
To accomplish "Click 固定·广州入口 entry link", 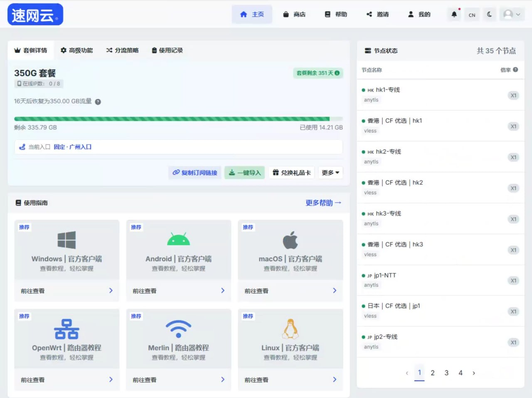I will point(73,147).
